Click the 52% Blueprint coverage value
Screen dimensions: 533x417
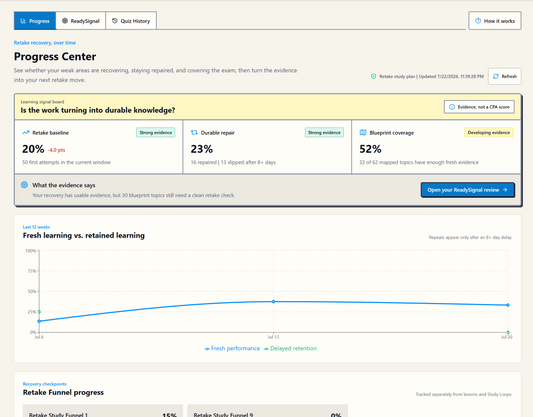370,149
